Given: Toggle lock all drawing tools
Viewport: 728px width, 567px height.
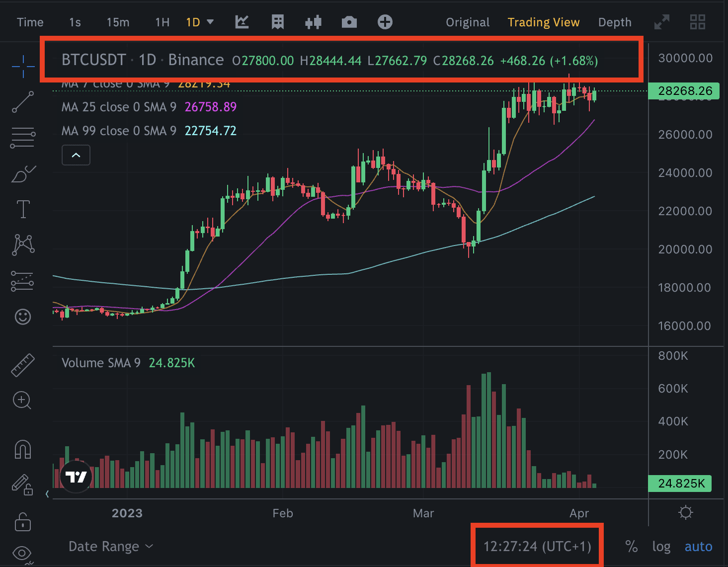Looking at the screenshot, I should click(23, 521).
